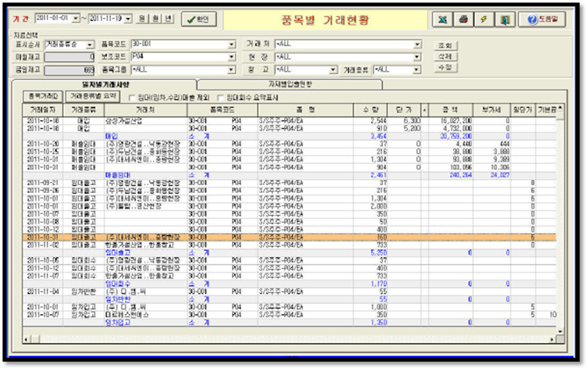Select the highlighted orange 2011-10-31 임대출고 row
The width and height of the screenshot is (588, 370).
tap(289, 237)
